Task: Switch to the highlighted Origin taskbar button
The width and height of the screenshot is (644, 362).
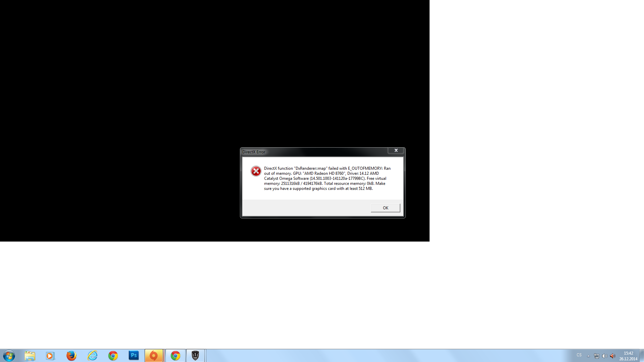Action: [x=154, y=356]
